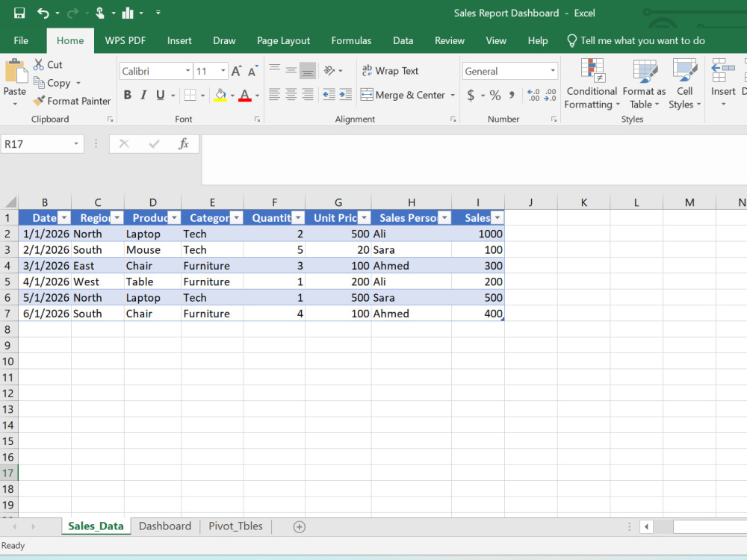
Task: Increase font size with large A icon
Action: pyautogui.click(x=236, y=71)
